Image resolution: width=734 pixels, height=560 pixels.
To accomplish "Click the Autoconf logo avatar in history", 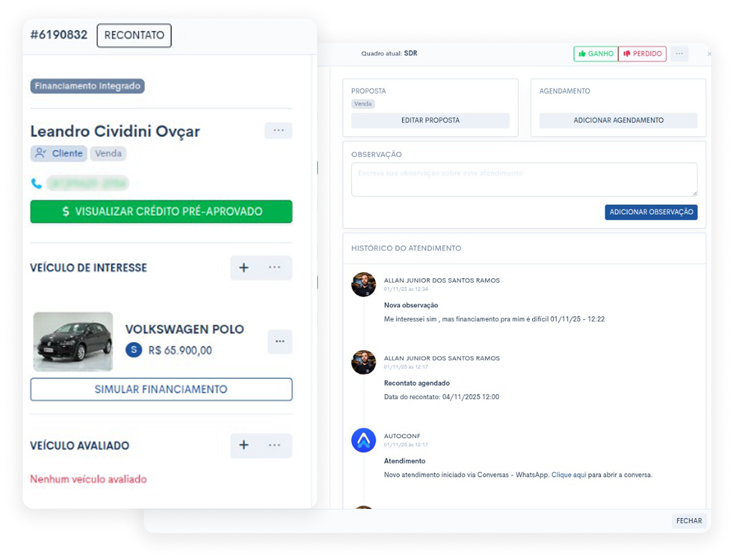I will point(364,440).
